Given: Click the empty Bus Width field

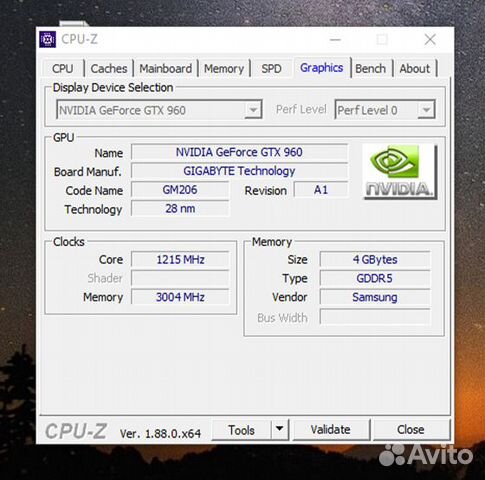Looking at the screenshot, I should click(x=375, y=317).
